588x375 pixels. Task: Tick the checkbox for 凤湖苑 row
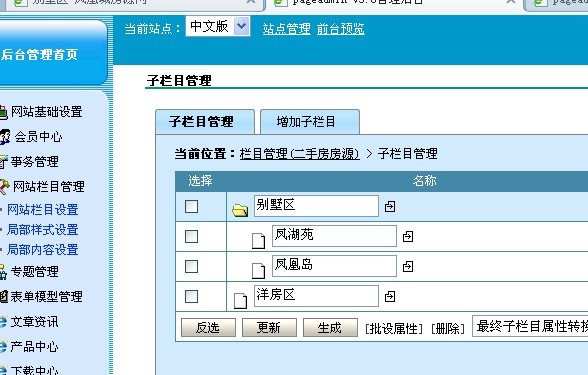coord(192,237)
